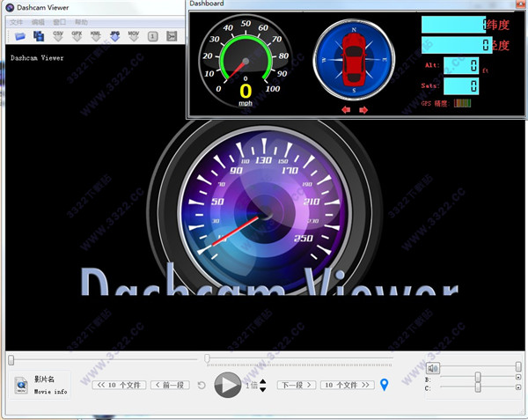
Task: Click the mph unit label on speedometer
Action: tap(246, 103)
